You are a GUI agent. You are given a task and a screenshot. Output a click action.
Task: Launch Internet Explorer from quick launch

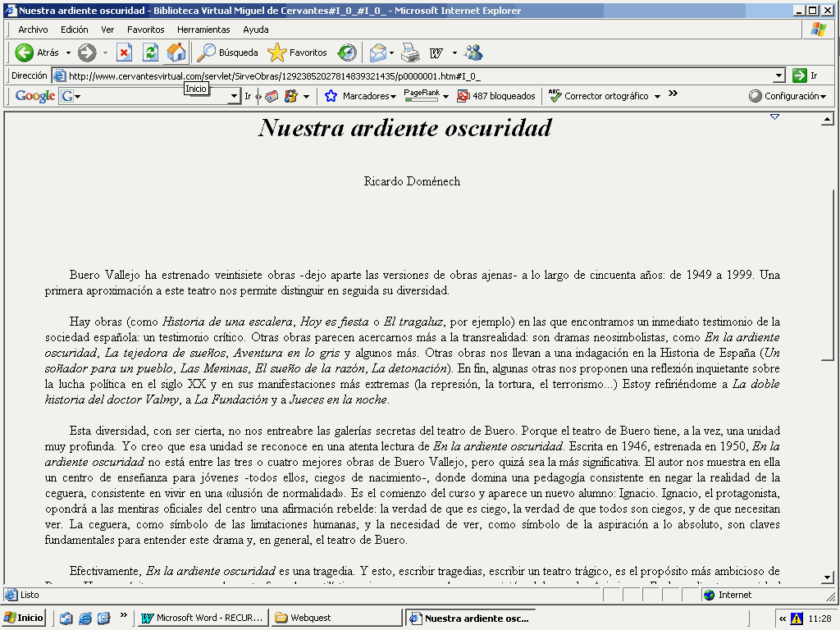(85, 619)
